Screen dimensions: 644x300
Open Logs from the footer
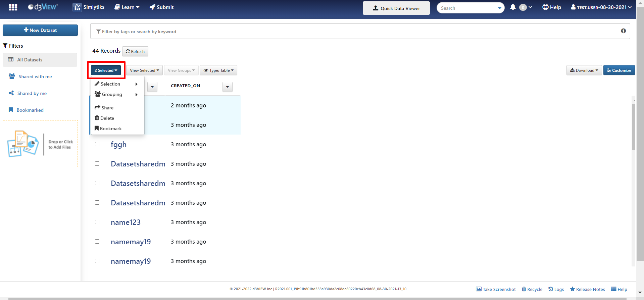556,289
